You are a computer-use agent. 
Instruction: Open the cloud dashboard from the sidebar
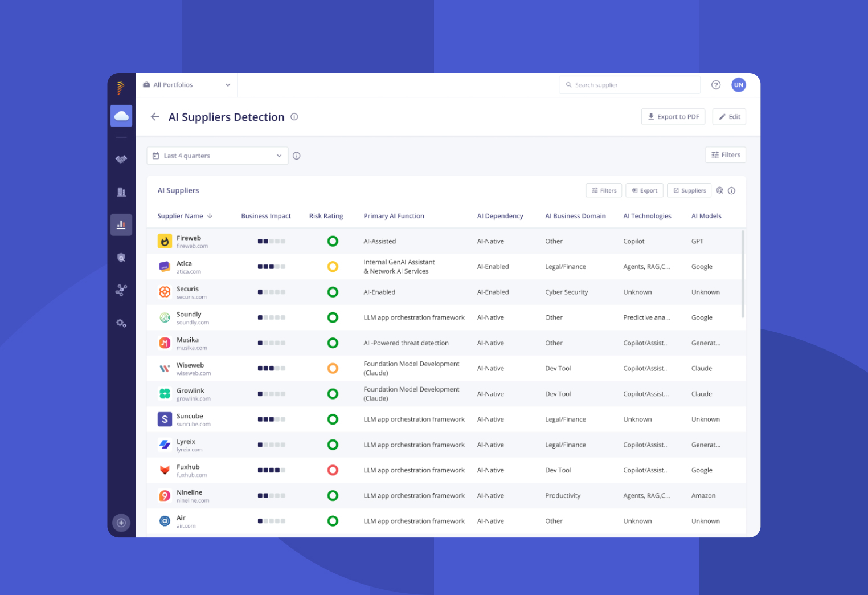(121, 115)
